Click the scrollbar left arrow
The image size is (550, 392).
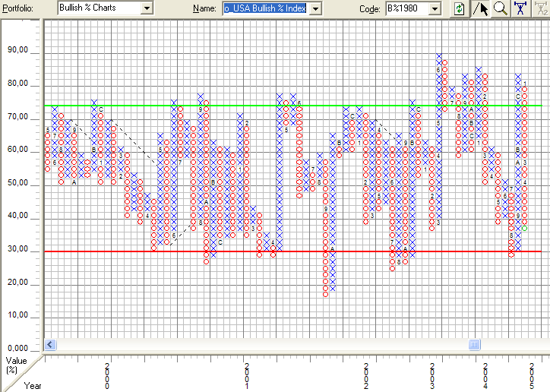click(x=50, y=345)
